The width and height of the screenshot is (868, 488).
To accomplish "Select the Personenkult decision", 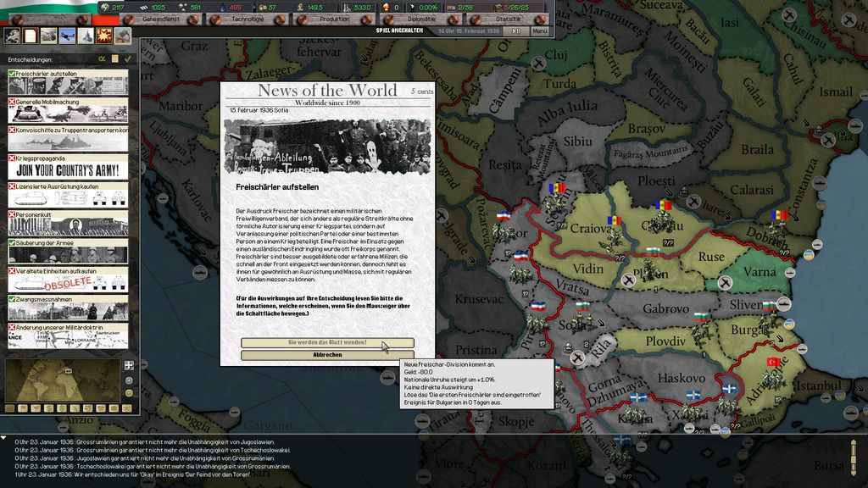I will coord(68,223).
